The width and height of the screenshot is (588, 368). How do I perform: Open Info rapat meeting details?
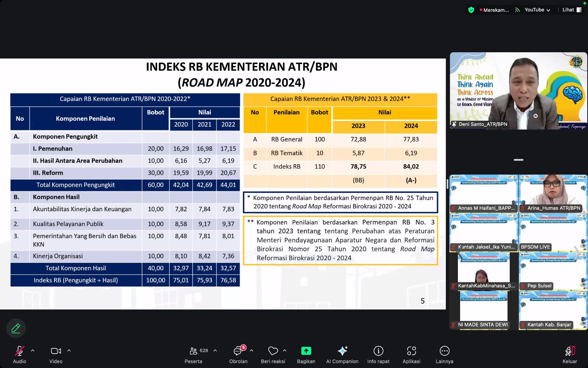(378, 351)
